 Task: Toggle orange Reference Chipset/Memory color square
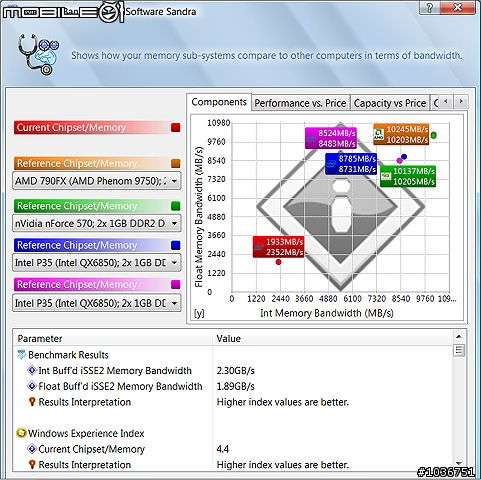tap(175, 163)
